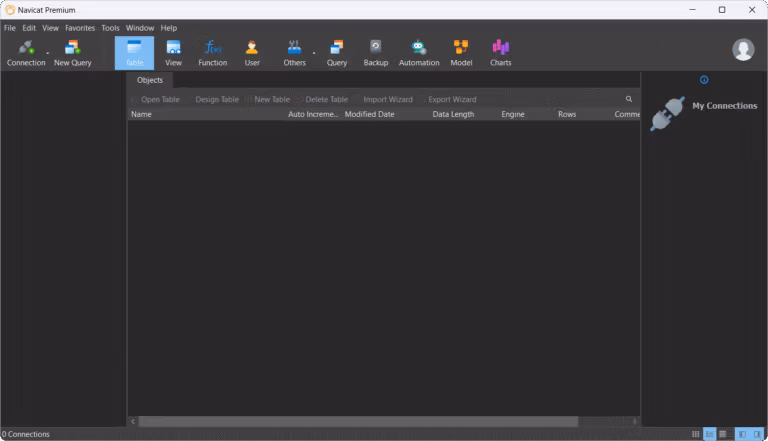Click the Query toolbar icon
The width and height of the screenshot is (768, 441).
point(337,53)
